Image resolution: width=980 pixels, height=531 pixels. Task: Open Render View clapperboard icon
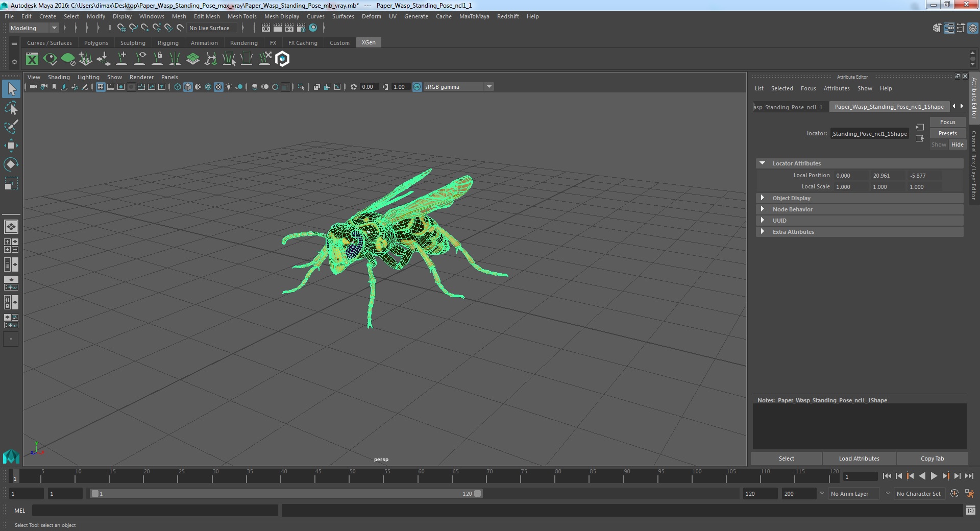pyautogui.click(x=266, y=28)
